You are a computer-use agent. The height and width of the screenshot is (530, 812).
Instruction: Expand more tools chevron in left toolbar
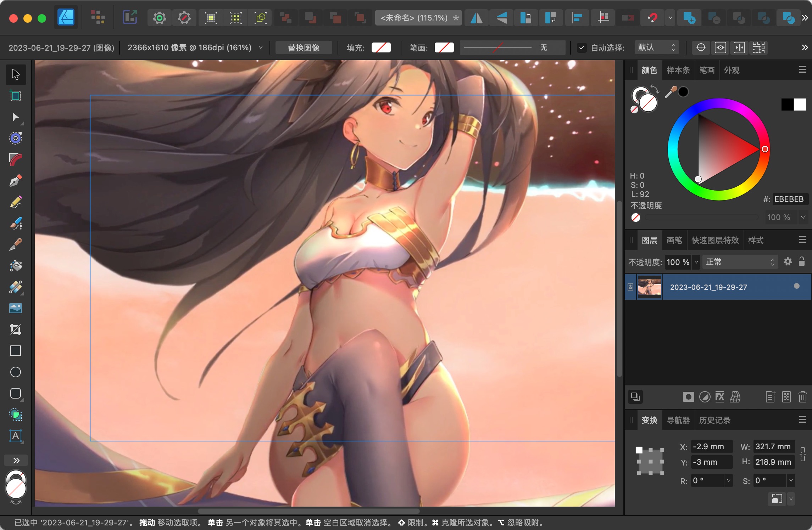point(16,460)
